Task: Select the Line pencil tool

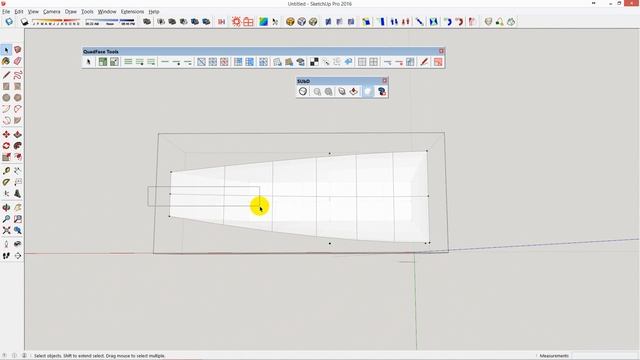Action: 6,75
